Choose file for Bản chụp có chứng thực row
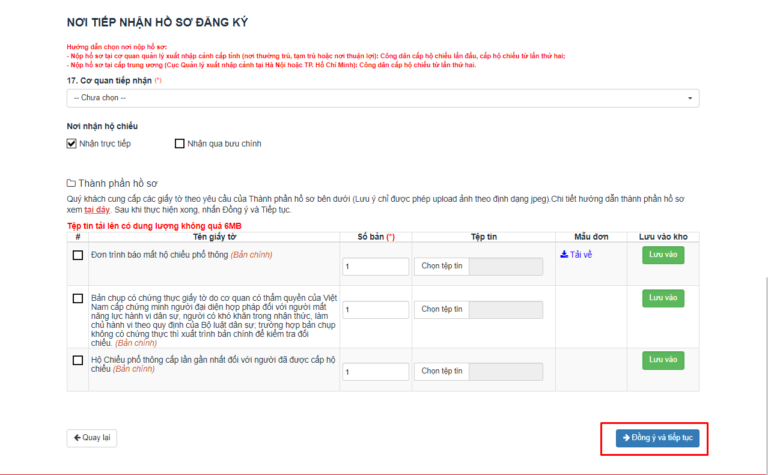Screen dimensions: 768x475 (442, 309)
